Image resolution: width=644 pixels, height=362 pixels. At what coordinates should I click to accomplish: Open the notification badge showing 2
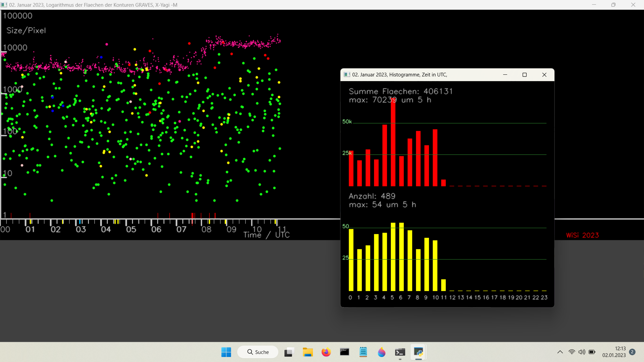point(632,352)
